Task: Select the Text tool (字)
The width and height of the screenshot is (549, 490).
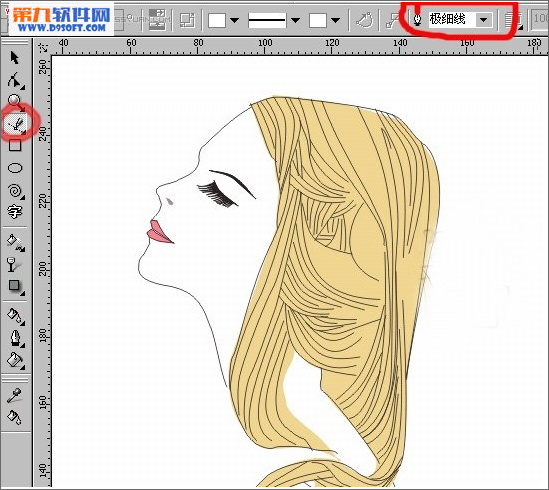Action: [15, 212]
